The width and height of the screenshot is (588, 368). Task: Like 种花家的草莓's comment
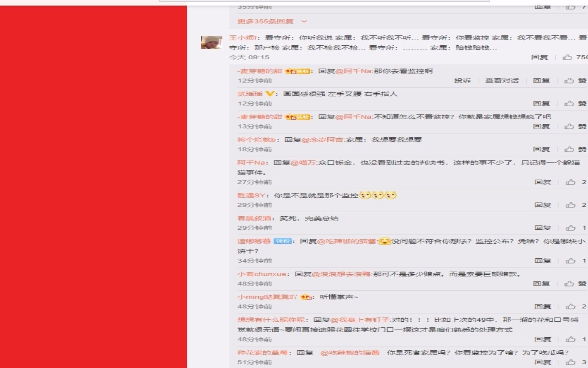[570, 362]
